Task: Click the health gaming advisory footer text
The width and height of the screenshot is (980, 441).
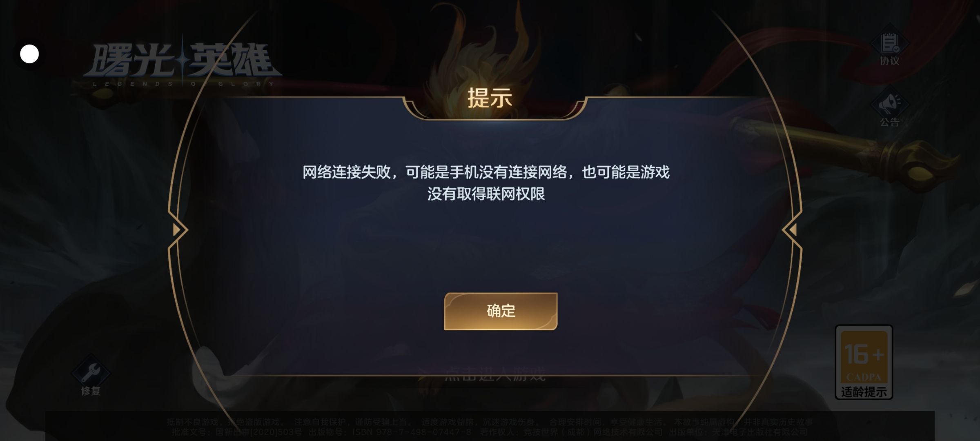Action: point(490,422)
